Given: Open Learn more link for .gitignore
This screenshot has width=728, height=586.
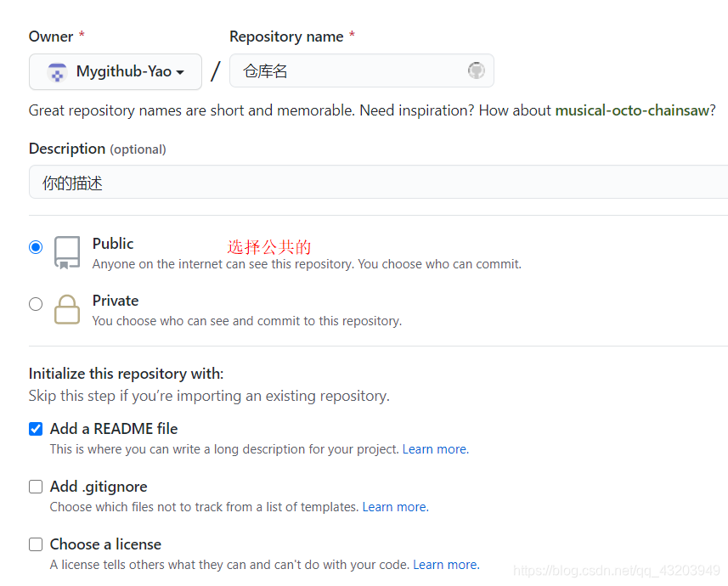Looking at the screenshot, I should pyautogui.click(x=394, y=507).
